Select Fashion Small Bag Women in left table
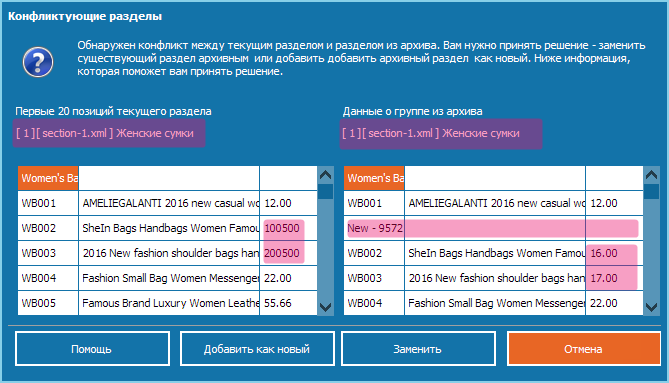This screenshot has width=669, height=383. coord(169,278)
